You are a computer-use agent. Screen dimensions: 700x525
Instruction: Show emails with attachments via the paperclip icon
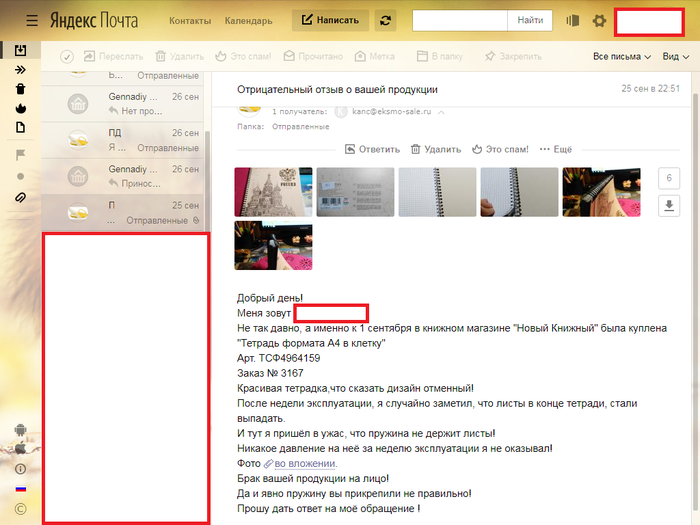(21, 198)
